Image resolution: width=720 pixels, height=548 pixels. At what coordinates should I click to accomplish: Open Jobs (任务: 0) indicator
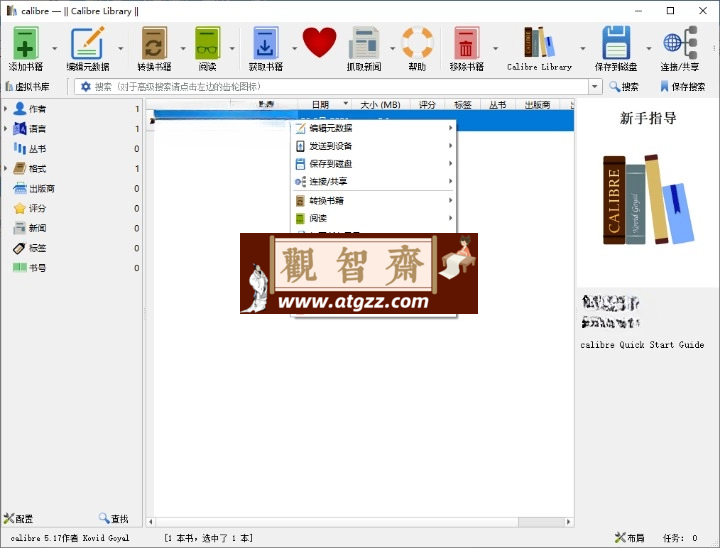(x=680, y=538)
